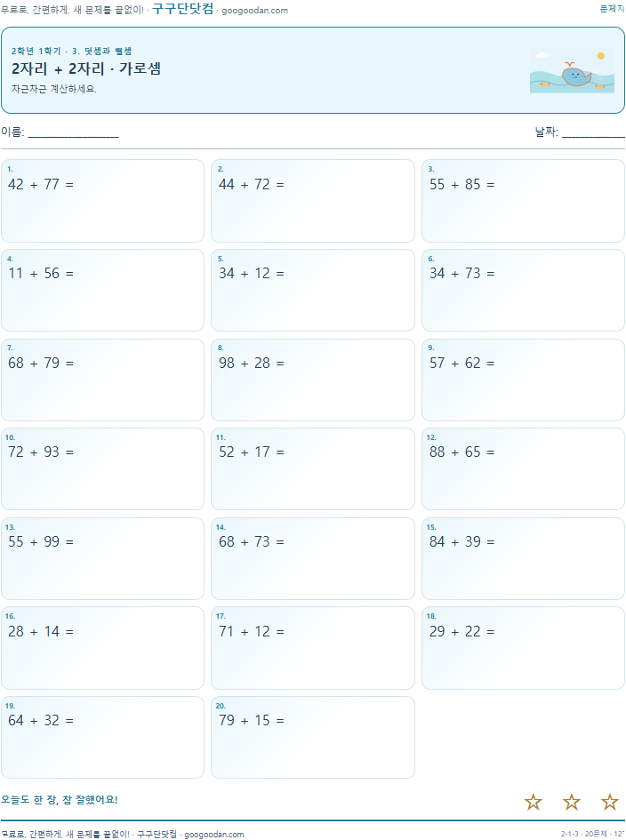Click the leftmost star rating icon
Screen dimensions: 626x840
tap(534, 802)
